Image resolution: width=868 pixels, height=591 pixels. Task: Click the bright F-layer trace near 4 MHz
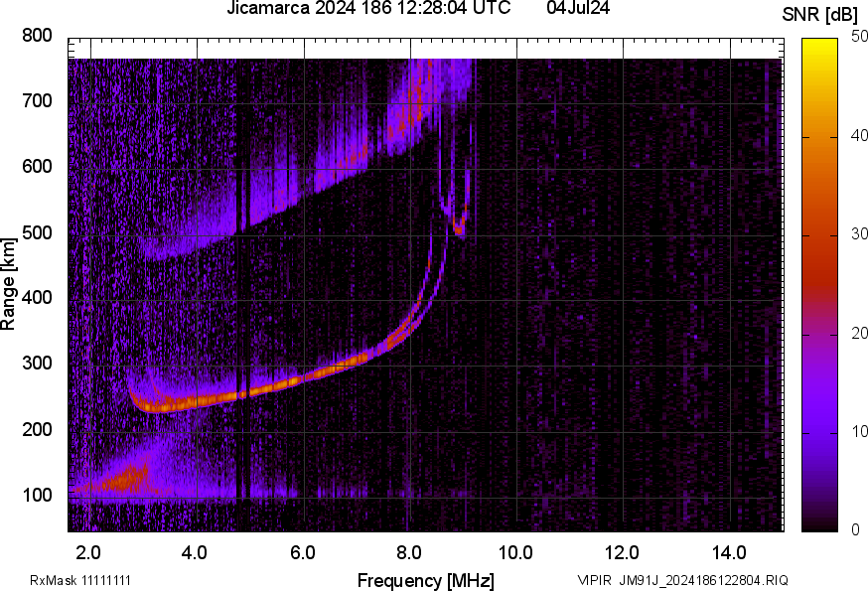coord(198,401)
